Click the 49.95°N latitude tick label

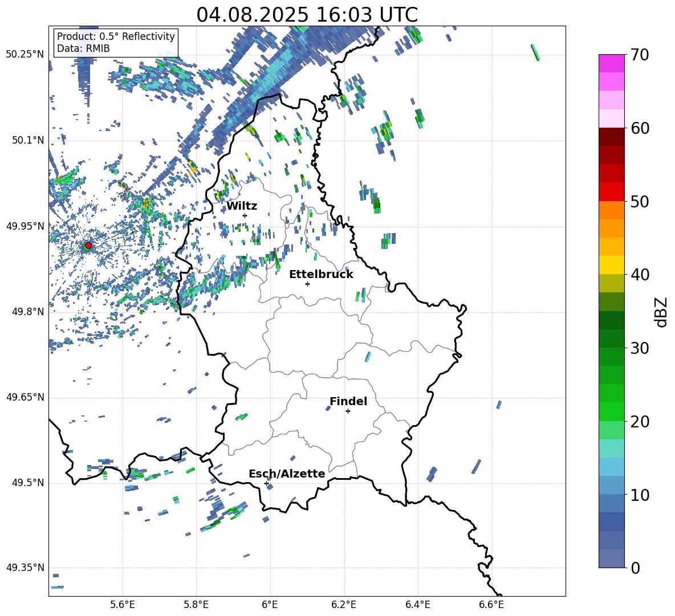click(x=25, y=226)
